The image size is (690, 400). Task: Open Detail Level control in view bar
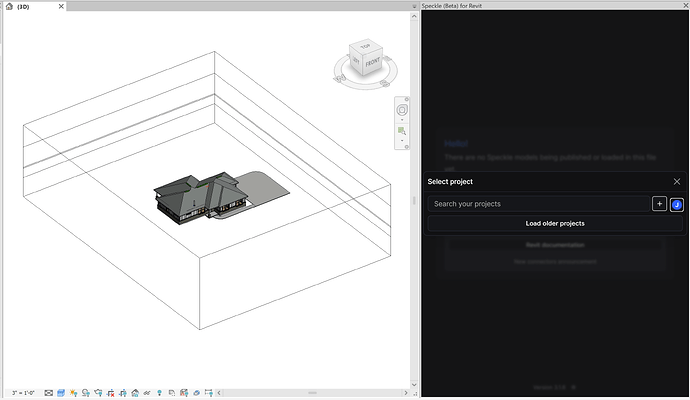point(48,393)
